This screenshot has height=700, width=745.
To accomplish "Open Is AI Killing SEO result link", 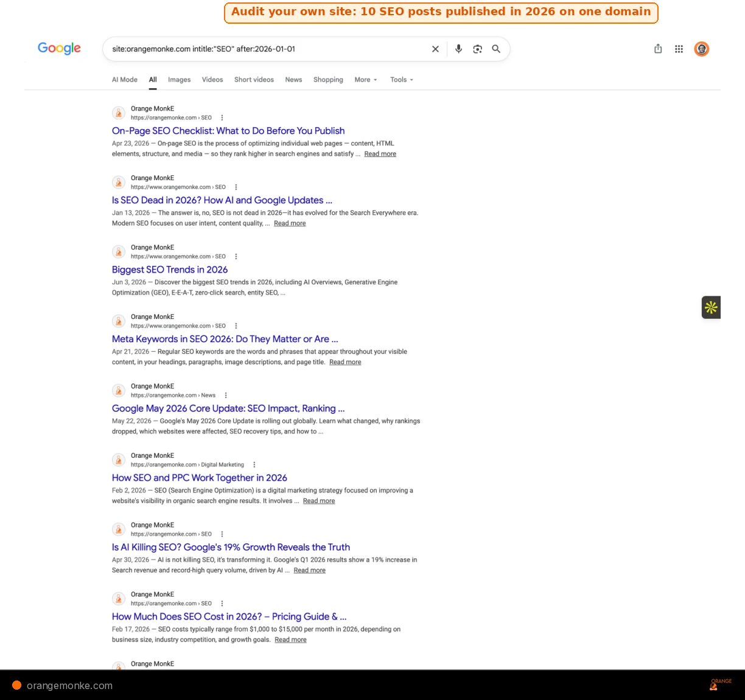I will tap(231, 547).
